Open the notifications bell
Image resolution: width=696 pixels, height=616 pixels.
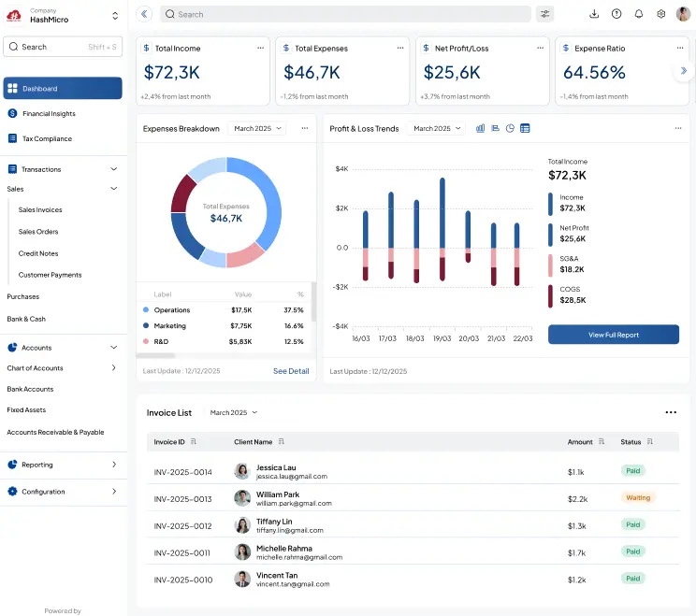click(x=639, y=14)
